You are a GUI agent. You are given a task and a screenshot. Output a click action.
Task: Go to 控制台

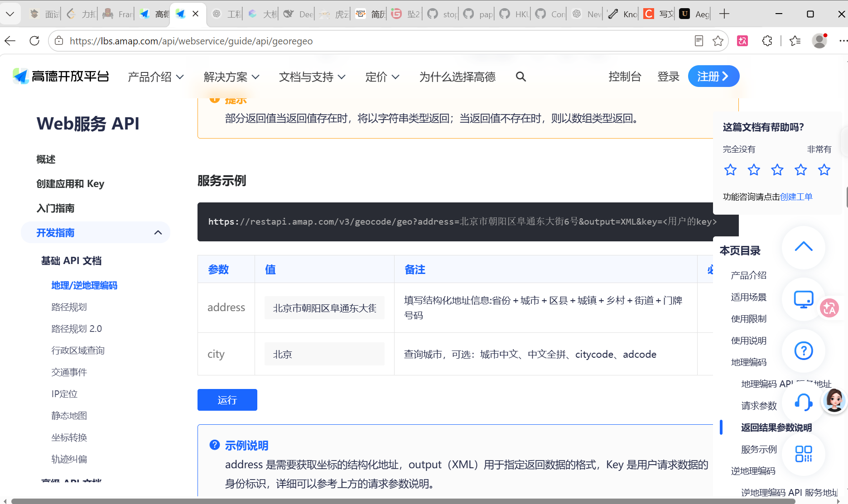pos(625,77)
